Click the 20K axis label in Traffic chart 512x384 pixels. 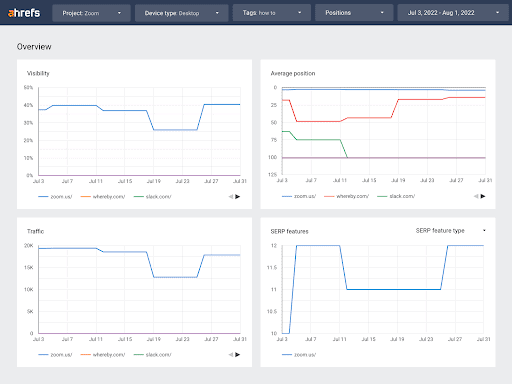pos(29,246)
